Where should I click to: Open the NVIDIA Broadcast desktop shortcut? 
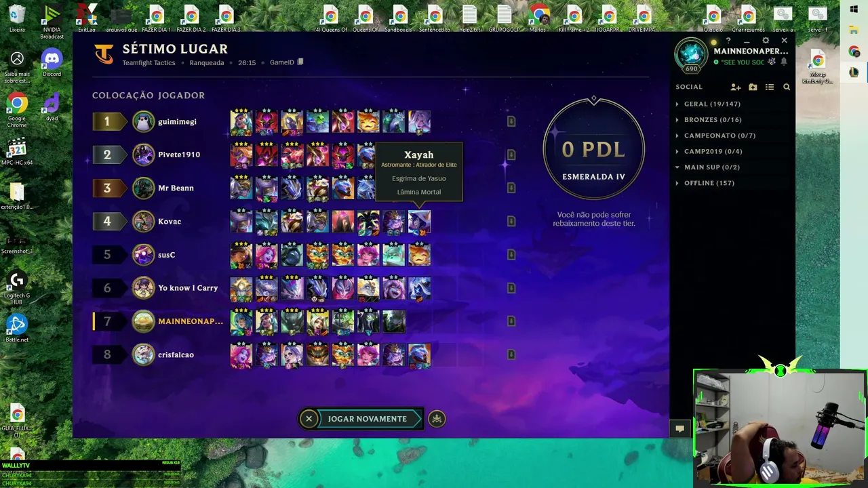[52, 22]
